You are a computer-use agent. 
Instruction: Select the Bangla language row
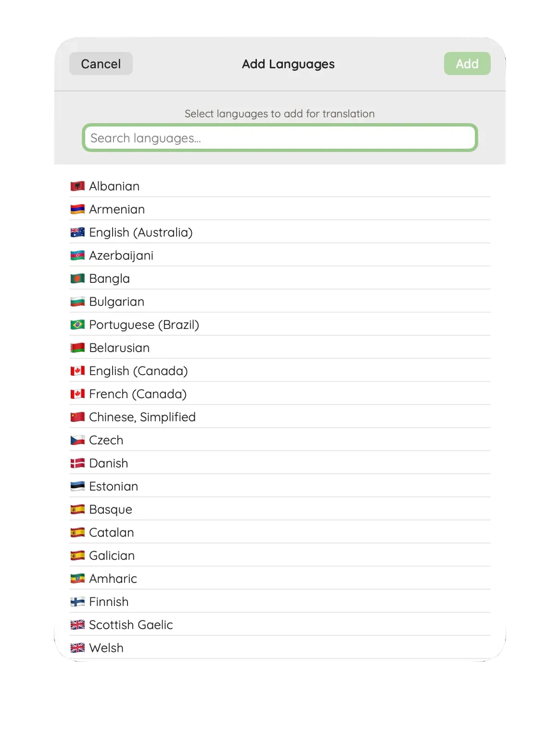pos(280,278)
